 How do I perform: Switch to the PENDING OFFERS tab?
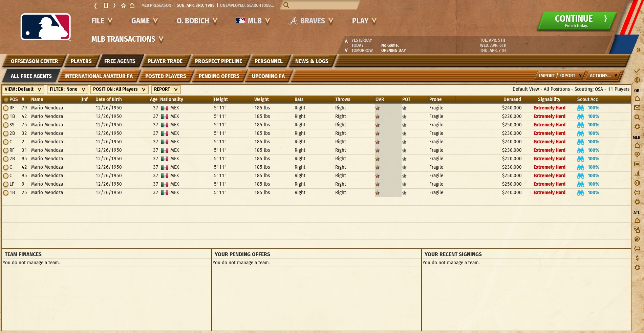[219, 76]
